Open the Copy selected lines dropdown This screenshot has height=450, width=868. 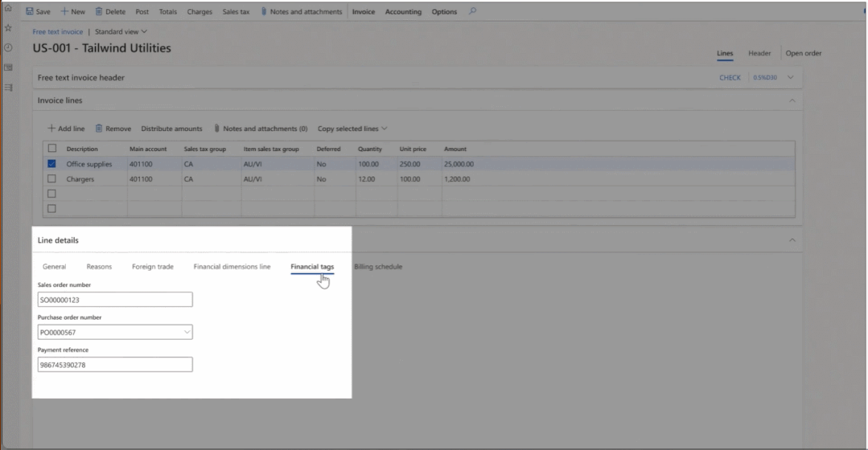pos(352,129)
